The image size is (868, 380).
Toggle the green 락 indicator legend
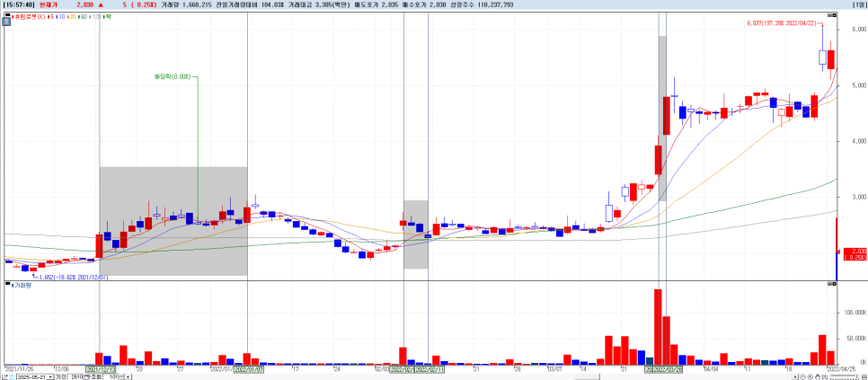[107, 16]
